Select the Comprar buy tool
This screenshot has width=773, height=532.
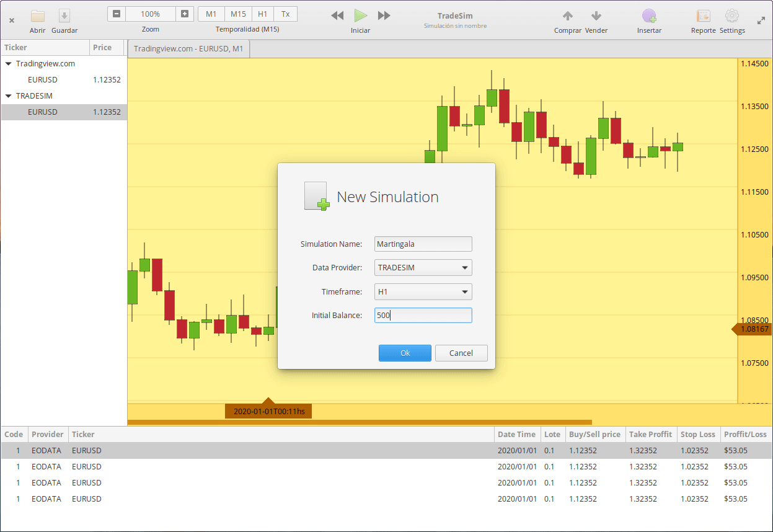point(567,20)
